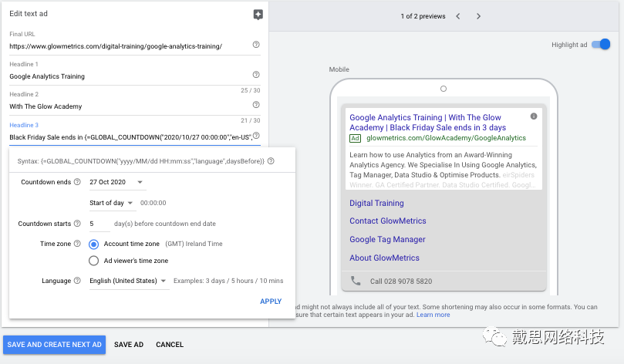
Task: Click About GlowMetrics sitelink in preview
Action: pyautogui.click(x=384, y=258)
